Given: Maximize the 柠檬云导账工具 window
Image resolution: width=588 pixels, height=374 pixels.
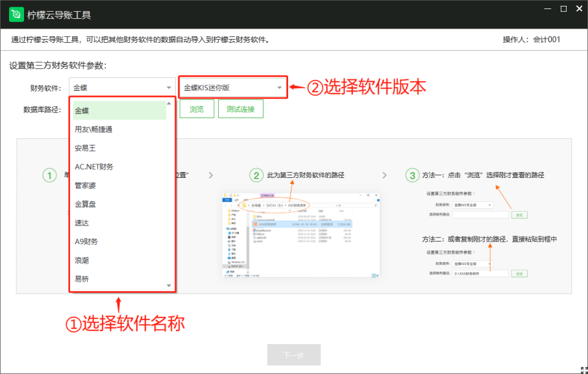Looking at the screenshot, I should pyautogui.click(x=563, y=8).
